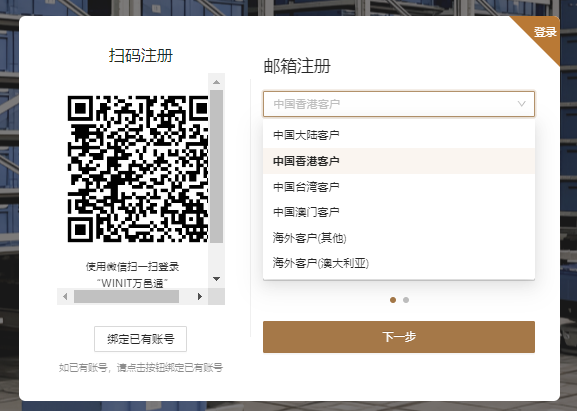This screenshot has height=411, width=577.
Task: Click the vertical scrollbar thumb beside QR code
Action: pos(216,166)
